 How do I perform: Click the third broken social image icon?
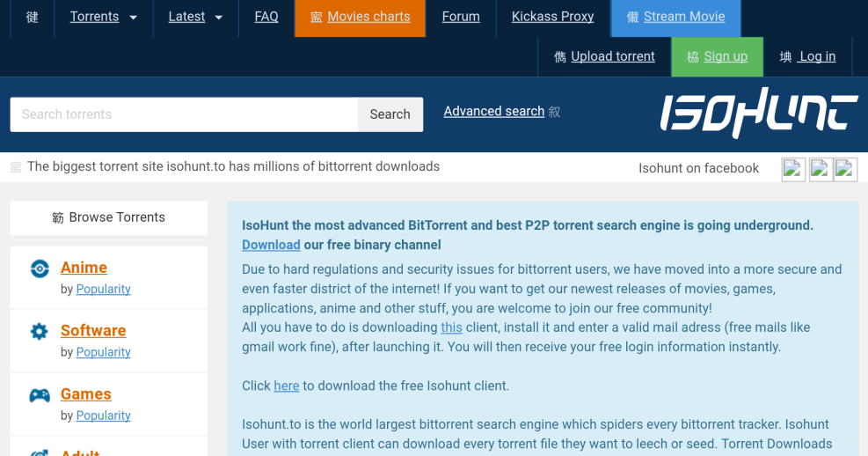845,170
